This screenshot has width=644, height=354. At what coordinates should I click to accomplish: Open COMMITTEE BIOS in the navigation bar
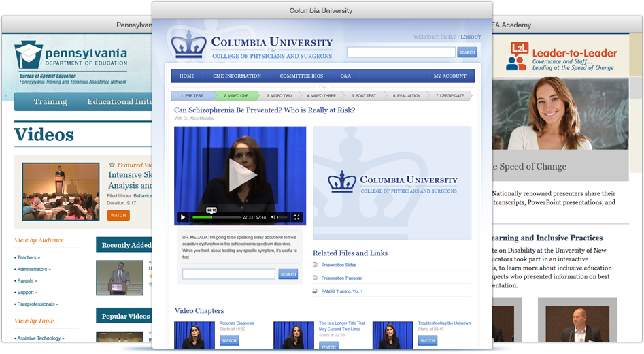pyautogui.click(x=301, y=76)
